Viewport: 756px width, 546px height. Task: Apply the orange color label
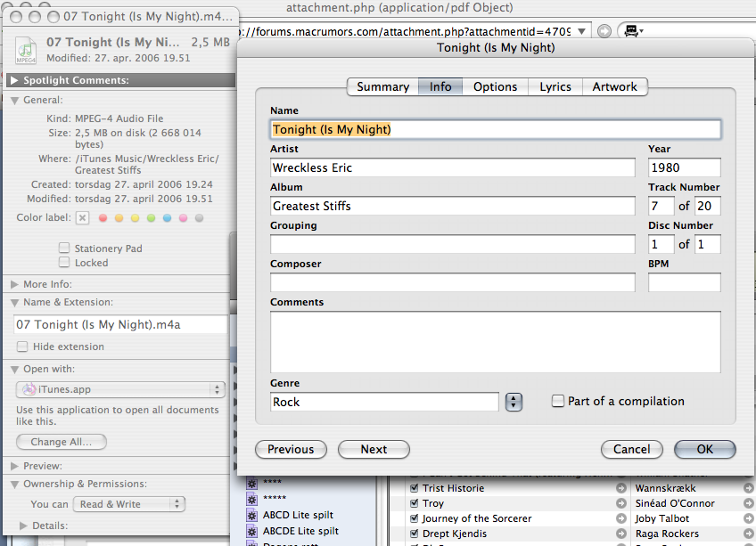pyautogui.click(x=119, y=218)
